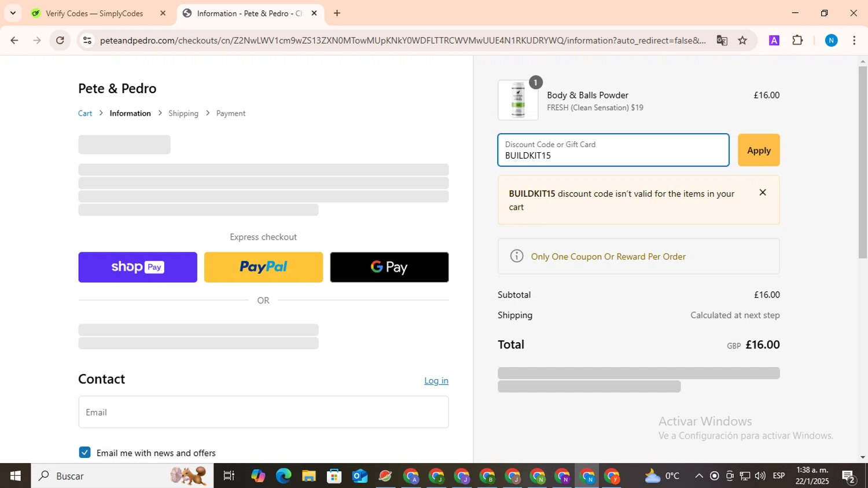Select Shipping breadcrumb step

point(183,113)
